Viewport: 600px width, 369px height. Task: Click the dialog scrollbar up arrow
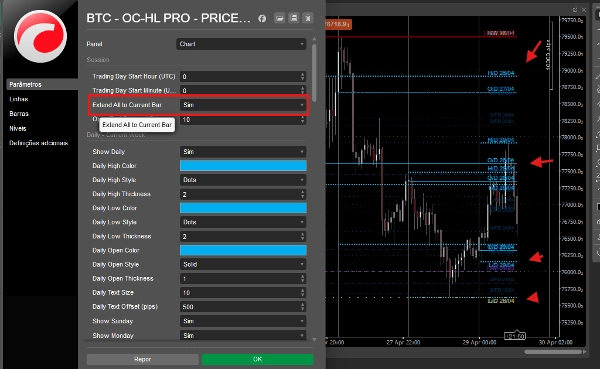click(x=314, y=39)
